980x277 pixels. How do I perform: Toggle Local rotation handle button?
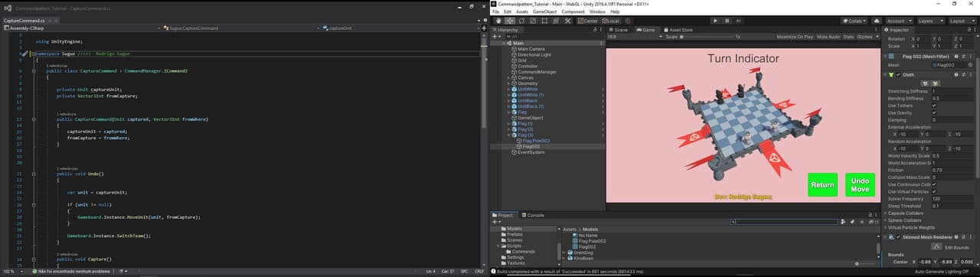click(611, 21)
